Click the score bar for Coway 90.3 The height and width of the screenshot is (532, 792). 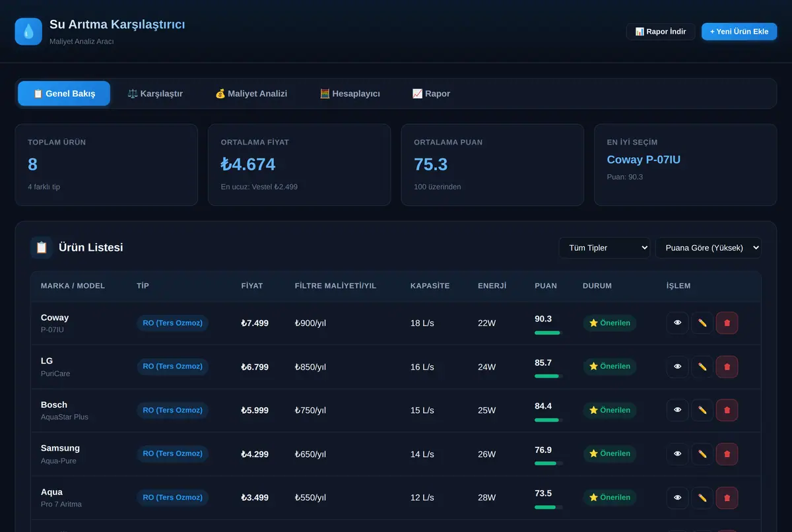pos(548,333)
